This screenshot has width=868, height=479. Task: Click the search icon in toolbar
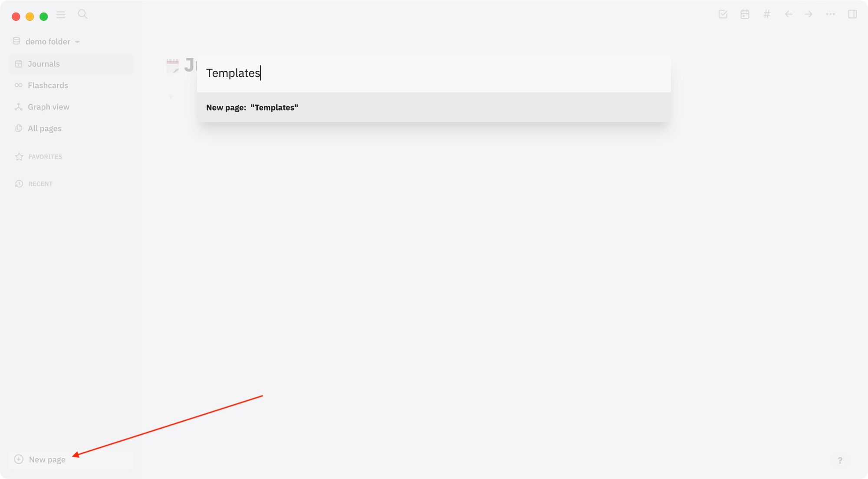83,14
